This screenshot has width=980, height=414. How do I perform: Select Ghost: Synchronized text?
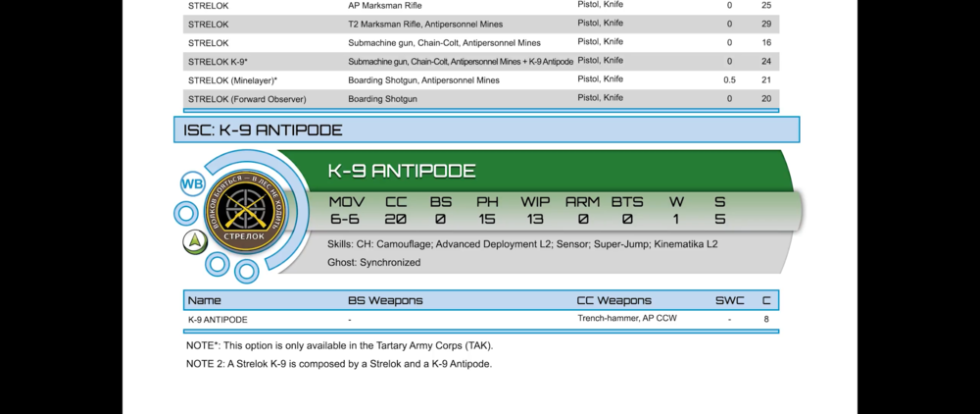373,263
